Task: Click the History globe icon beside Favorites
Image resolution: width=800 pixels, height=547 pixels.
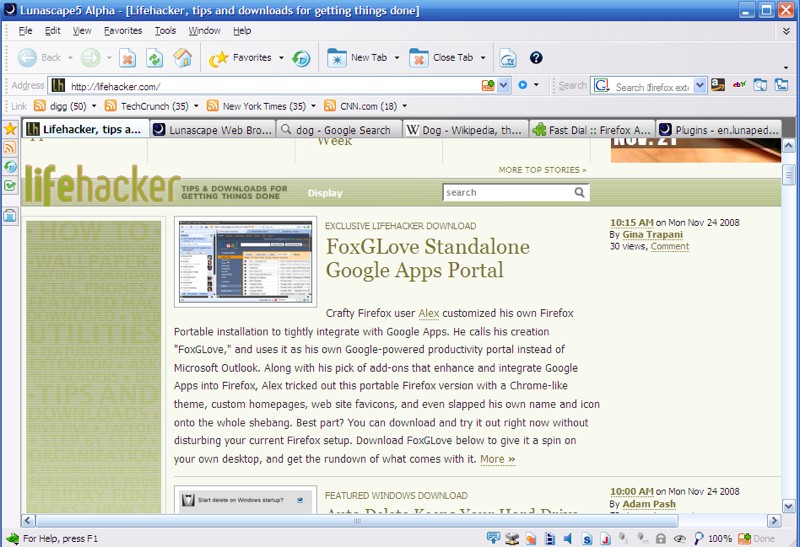Action: tap(301, 59)
